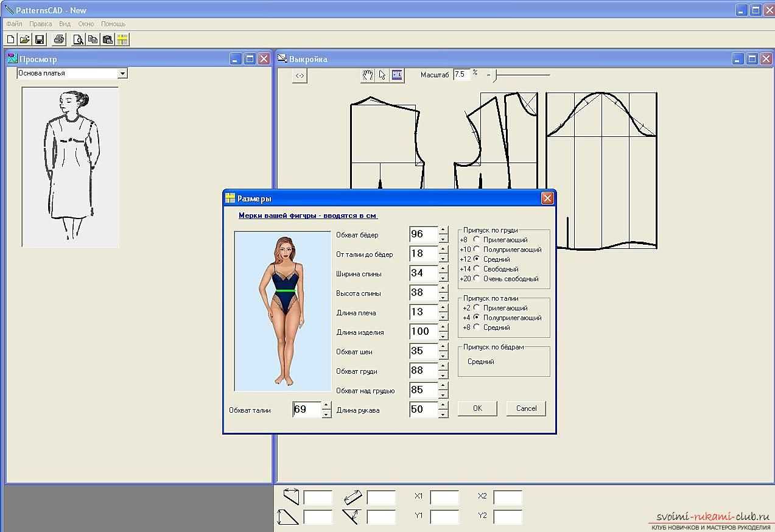775x532 pixels.
Task: Click the Y1 coordinate field
Action: tap(444, 517)
